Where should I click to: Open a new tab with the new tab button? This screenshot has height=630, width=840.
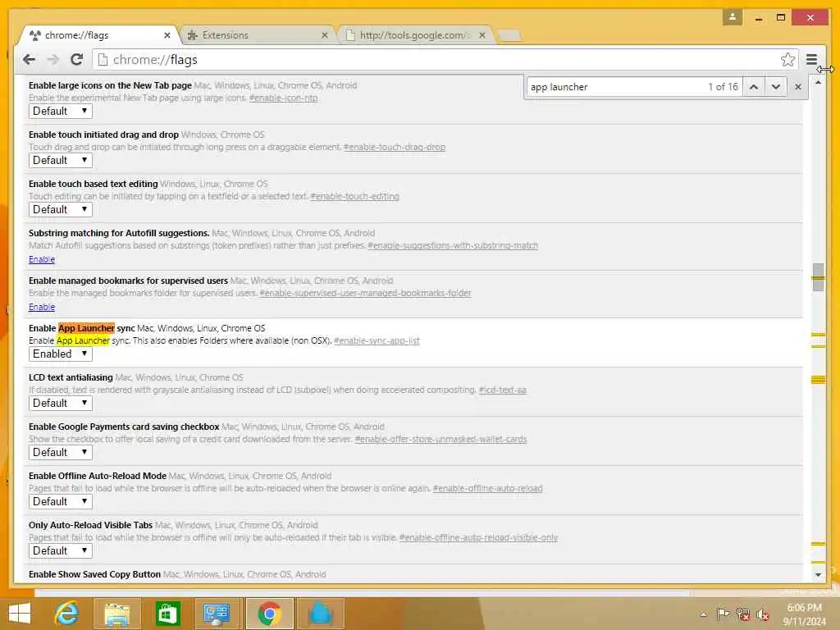pyautogui.click(x=509, y=35)
